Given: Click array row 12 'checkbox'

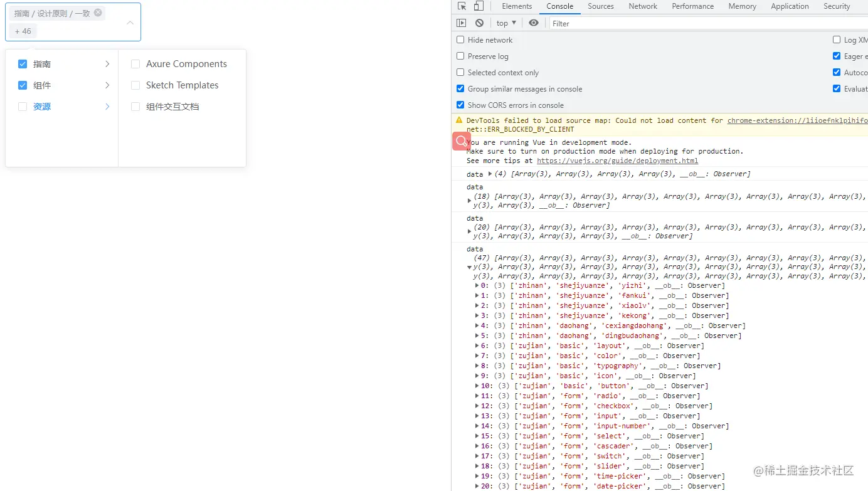Looking at the screenshot, I should [x=594, y=406].
